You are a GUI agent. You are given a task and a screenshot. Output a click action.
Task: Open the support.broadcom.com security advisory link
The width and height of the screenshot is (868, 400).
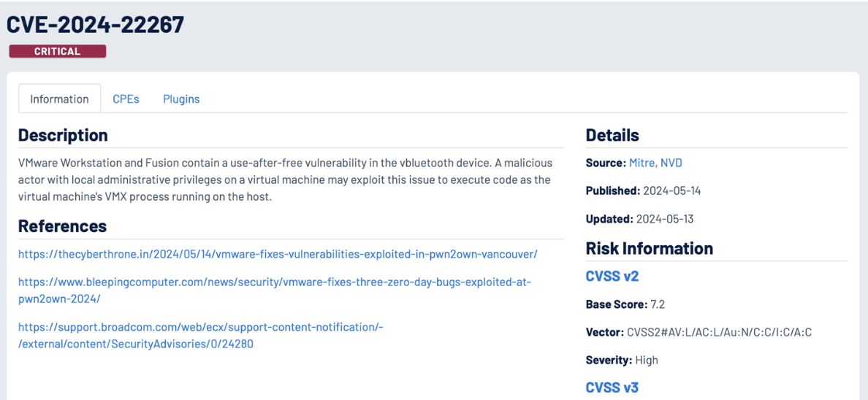(x=201, y=335)
